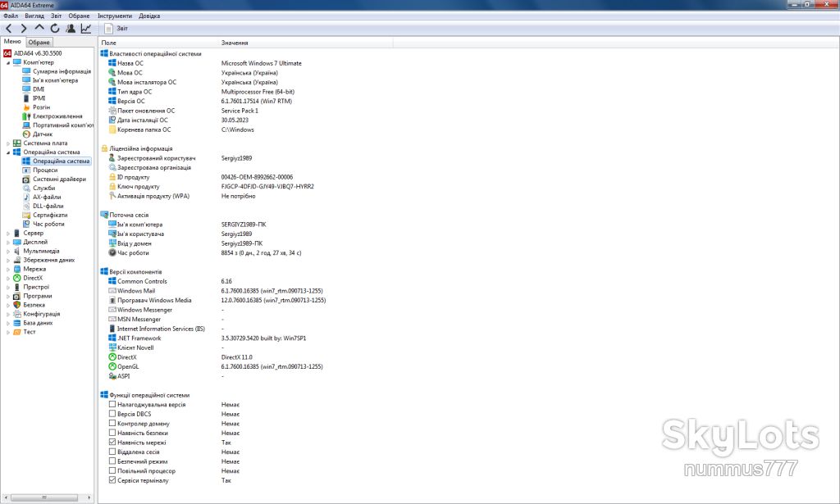Click the Звіт report toolbar button
The width and height of the screenshot is (840, 504).
point(116,29)
